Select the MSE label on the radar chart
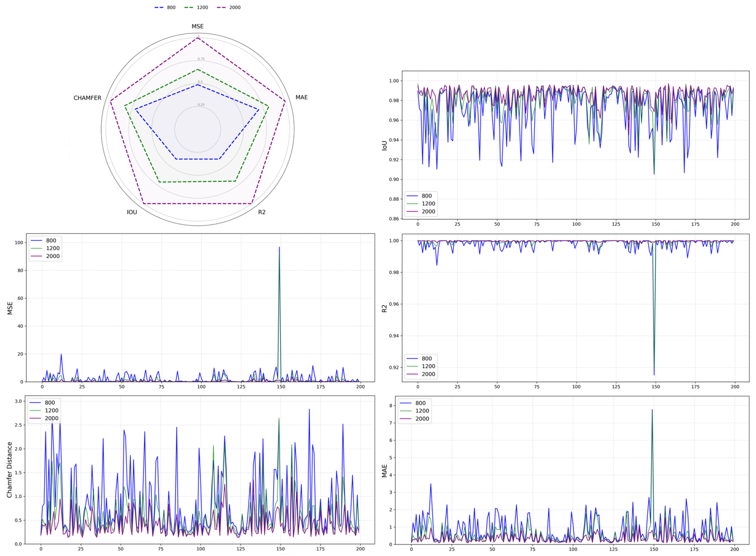The image size is (756, 556). click(197, 26)
